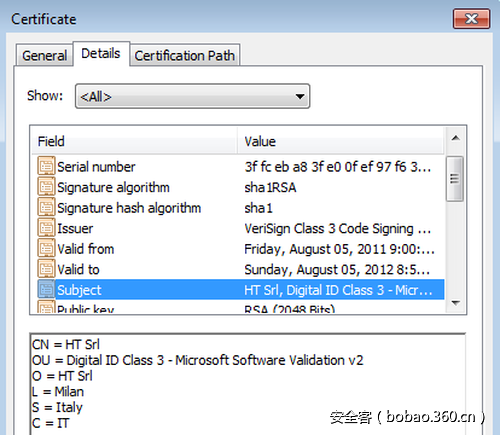500x435 pixels.
Task: Select the Details tab
Action: click(x=101, y=53)
